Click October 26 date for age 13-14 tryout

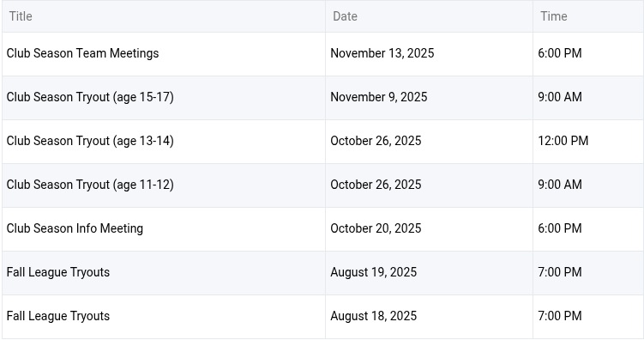pos(376,141)
